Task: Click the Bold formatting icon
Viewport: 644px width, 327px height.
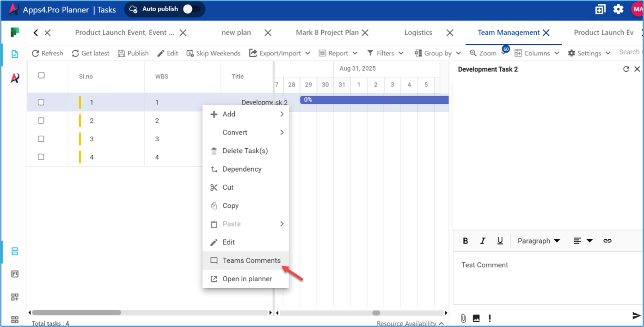Action: [466, 241]
